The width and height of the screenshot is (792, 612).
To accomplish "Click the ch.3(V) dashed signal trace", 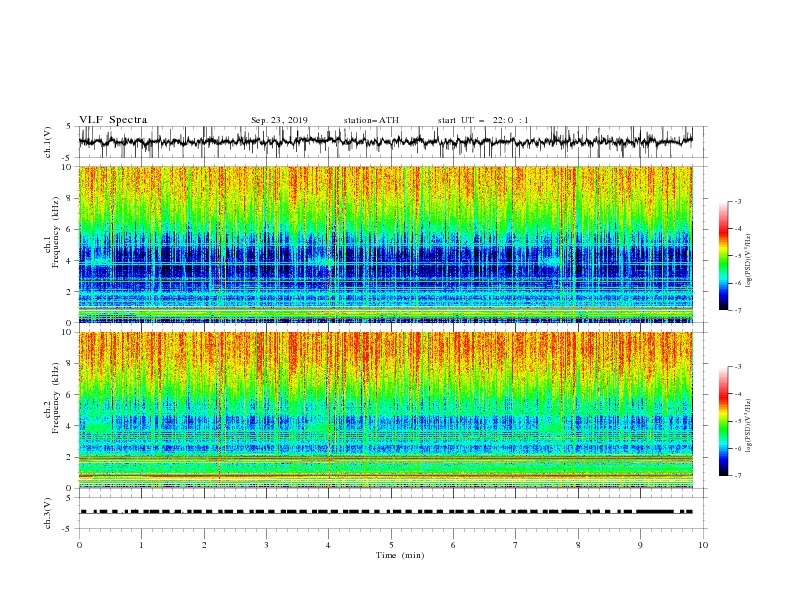I will pyautogui.click(x=386, y=512).
